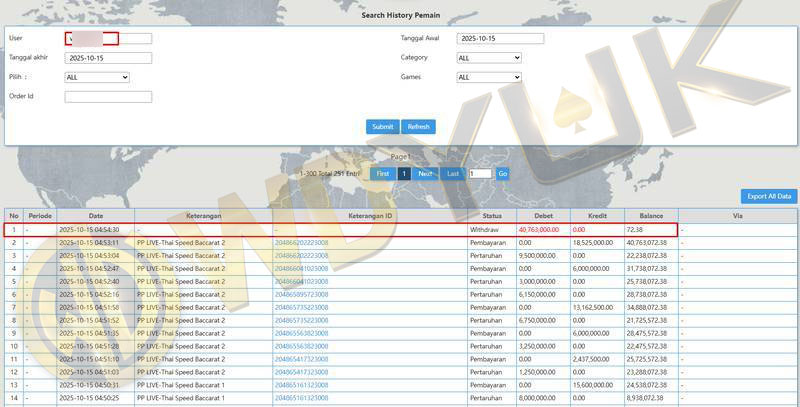This screenshot has height=407, width=800.
Task: Click the Tanggal akhir date field
Action: click(x=108, y=58)
